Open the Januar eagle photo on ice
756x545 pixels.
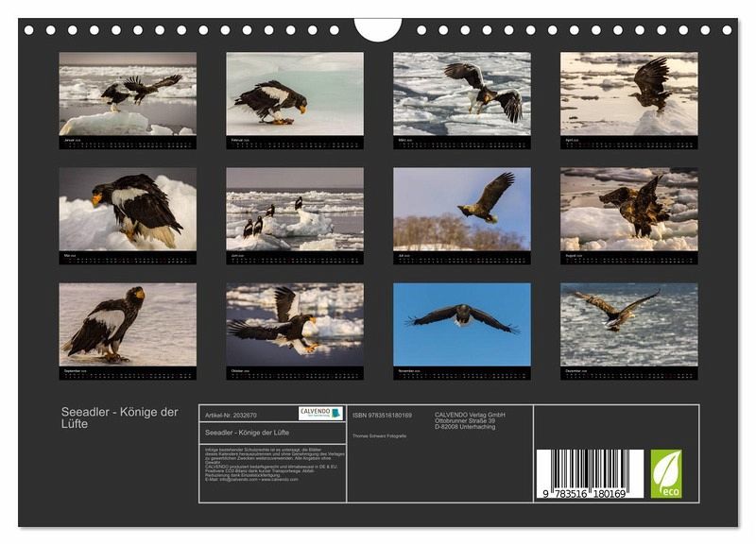[128, 94]
